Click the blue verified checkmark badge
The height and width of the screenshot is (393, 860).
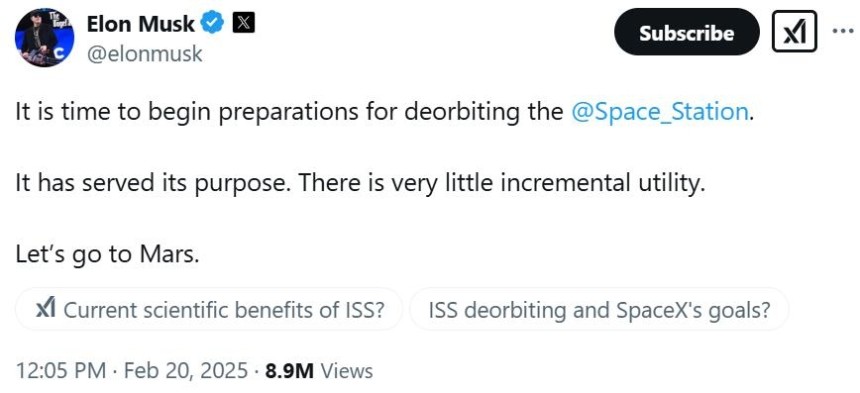[213, 23]
